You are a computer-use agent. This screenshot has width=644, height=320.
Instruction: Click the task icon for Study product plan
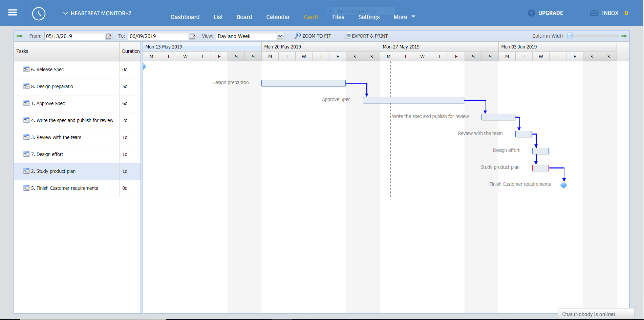coord(26,171)
